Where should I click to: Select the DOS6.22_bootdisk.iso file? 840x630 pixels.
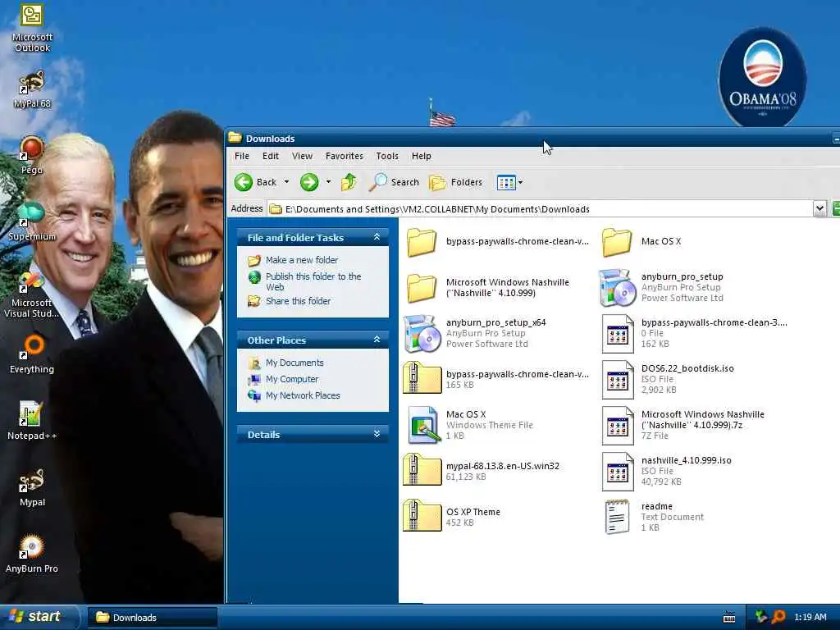(x=668, y=379)
